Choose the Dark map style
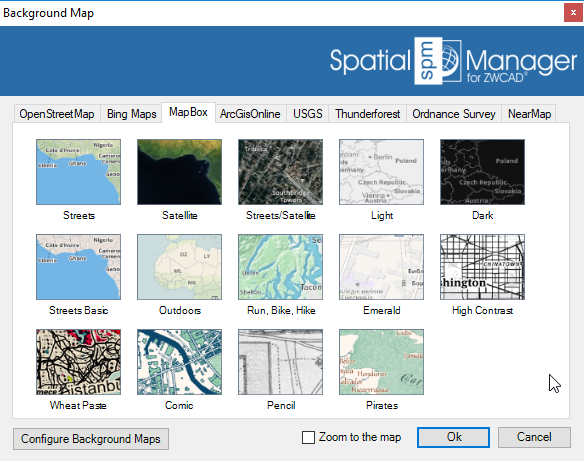 482,172
